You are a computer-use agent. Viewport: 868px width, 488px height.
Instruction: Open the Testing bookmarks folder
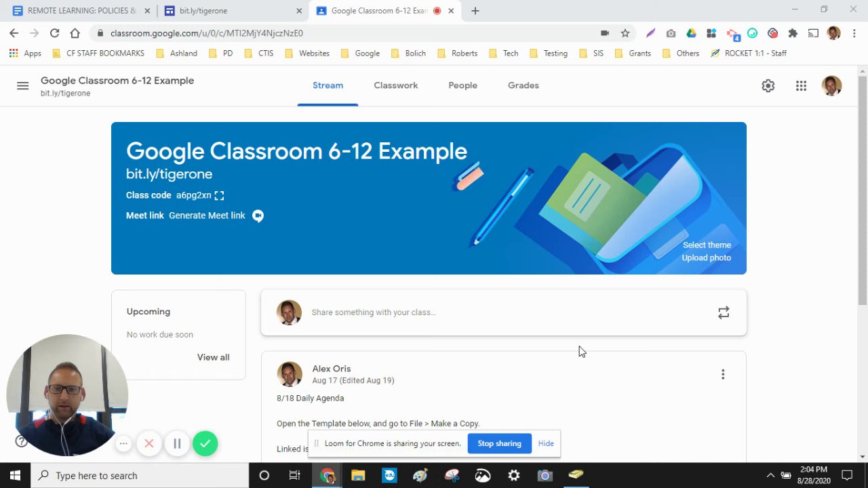(x=548, y=54)
